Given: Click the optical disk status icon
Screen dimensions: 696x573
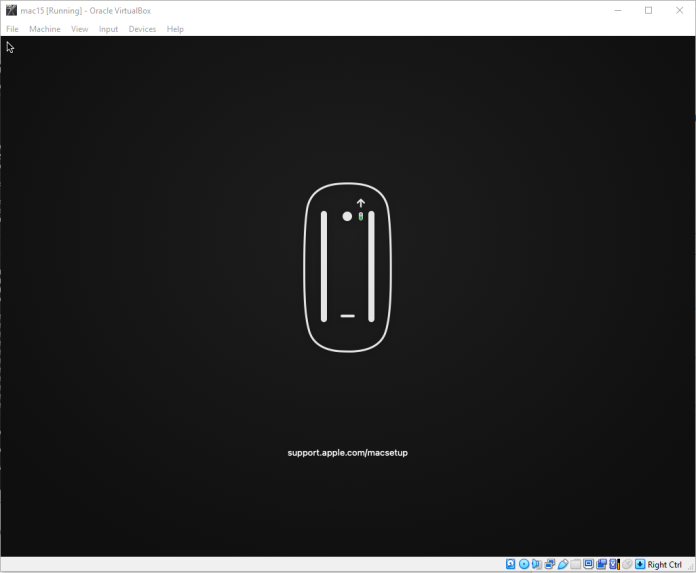Looking at the screenshot, I should (x=524, y=565).
